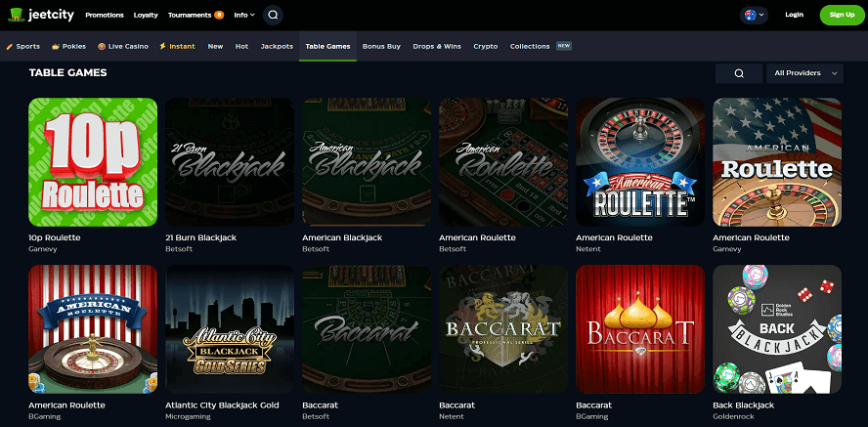Screen dimensions: 868x427
Task: Open Netent American Roulette thumbnail
Action: 640,162
